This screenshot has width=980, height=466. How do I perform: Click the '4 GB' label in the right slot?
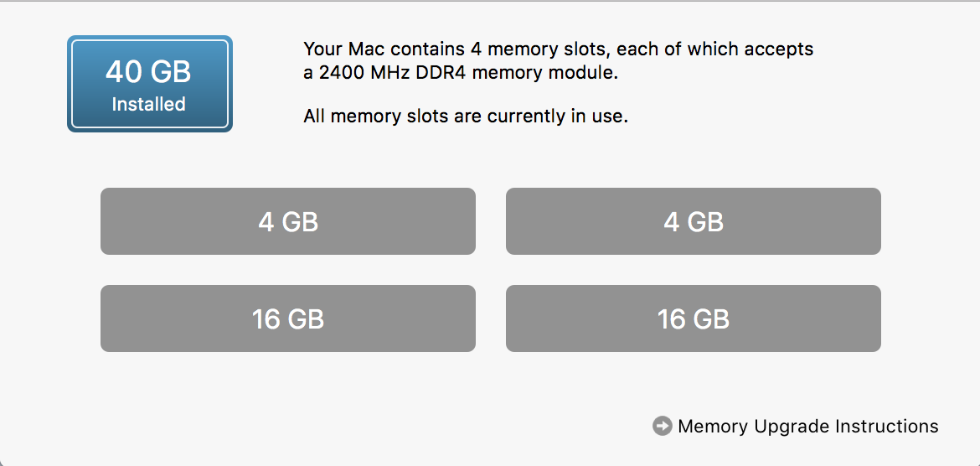(694, 222)
